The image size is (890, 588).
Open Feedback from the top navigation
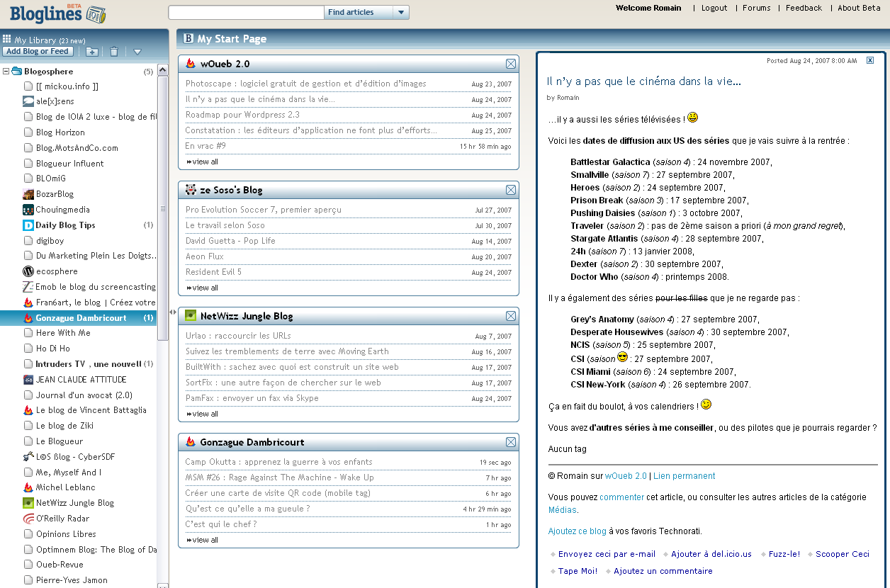click(x=804, y=8)
